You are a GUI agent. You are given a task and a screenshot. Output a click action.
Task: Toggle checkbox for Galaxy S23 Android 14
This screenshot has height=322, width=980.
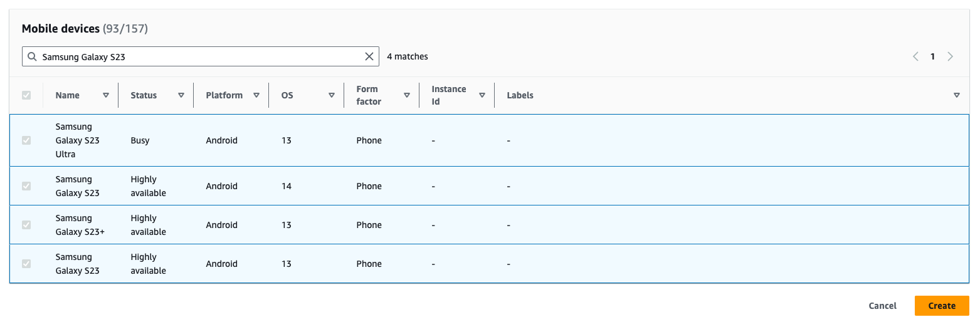[x=26, y=186]
